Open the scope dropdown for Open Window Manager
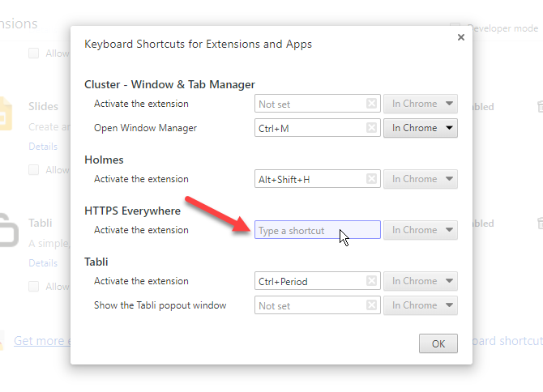The width and height of the screenshot is (543, 392). pyautogui.click(x=420, y=128)
